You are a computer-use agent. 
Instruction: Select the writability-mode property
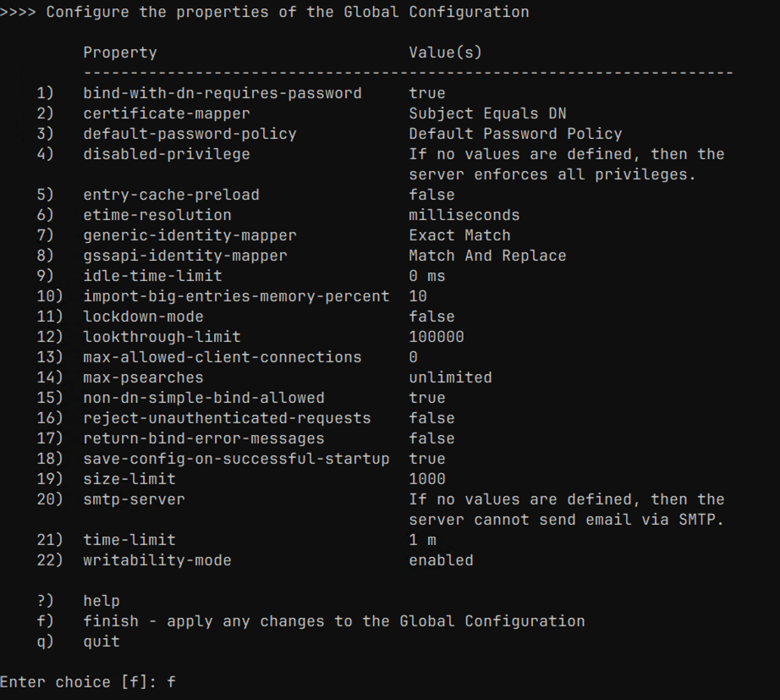[157, 560]
